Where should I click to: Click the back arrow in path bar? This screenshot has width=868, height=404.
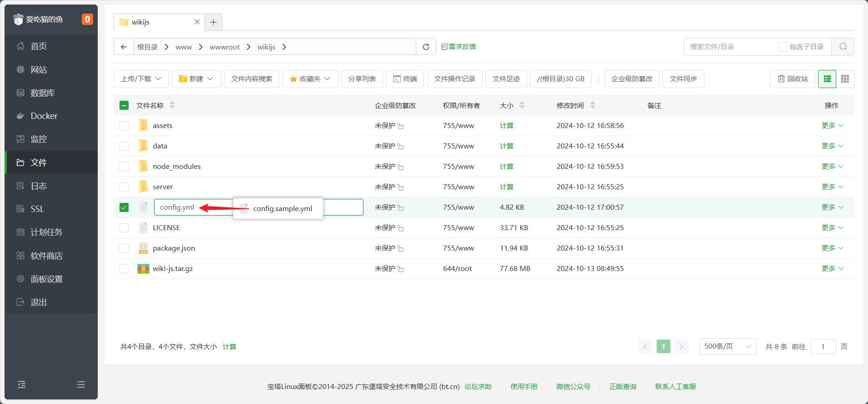point(124,47)
